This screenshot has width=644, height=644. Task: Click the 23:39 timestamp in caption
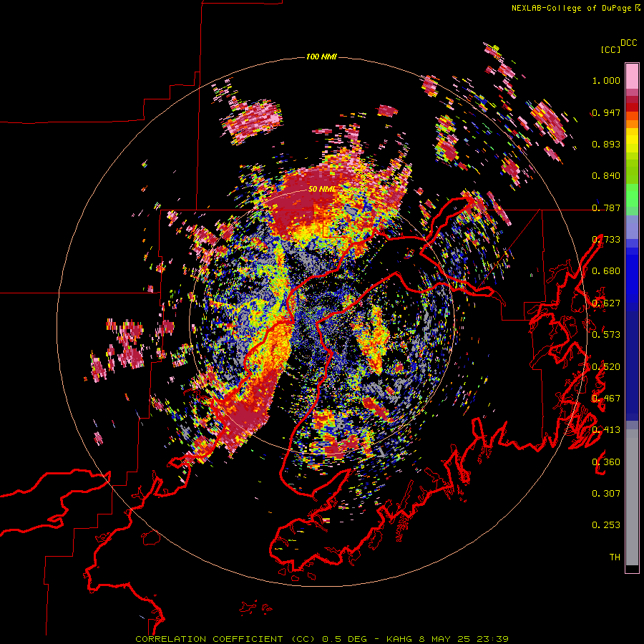[x=492, y=639]
